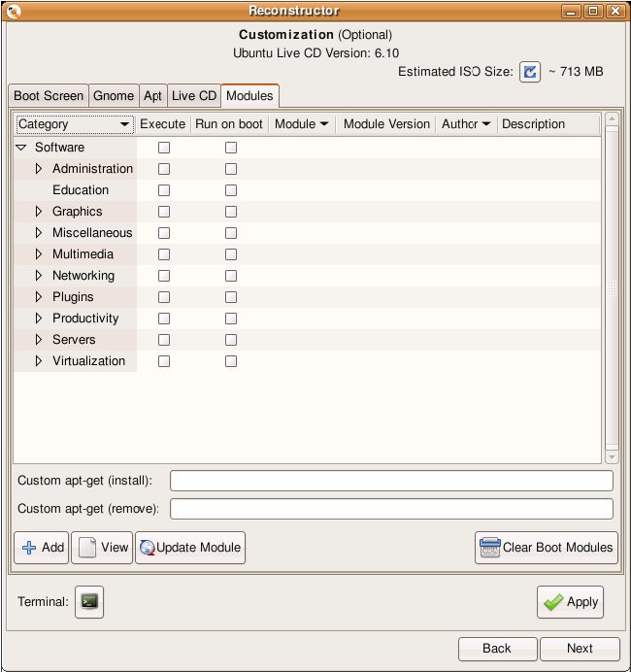Tick Run on boot for Software
This screenshot has height=672, width=631.
tap(231, 148)
